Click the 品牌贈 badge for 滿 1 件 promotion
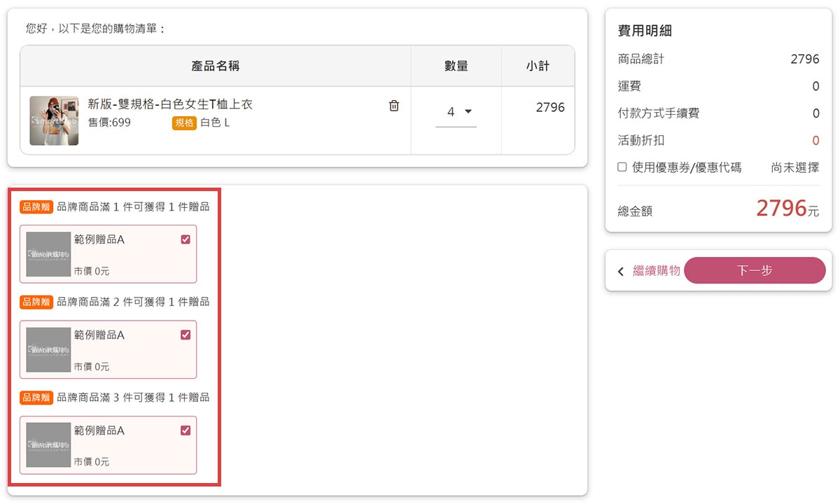The image size is (840, 504). pos(36,206)
